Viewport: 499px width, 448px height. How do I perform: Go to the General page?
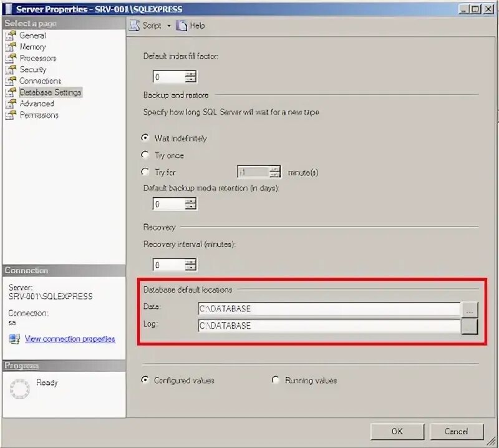click(x=33, y=36)
